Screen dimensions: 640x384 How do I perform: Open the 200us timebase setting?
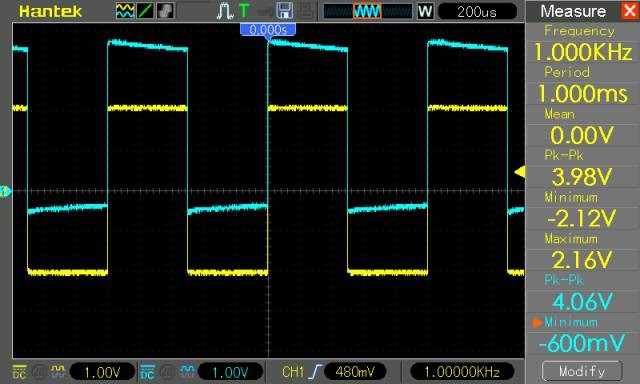point(477,11)
